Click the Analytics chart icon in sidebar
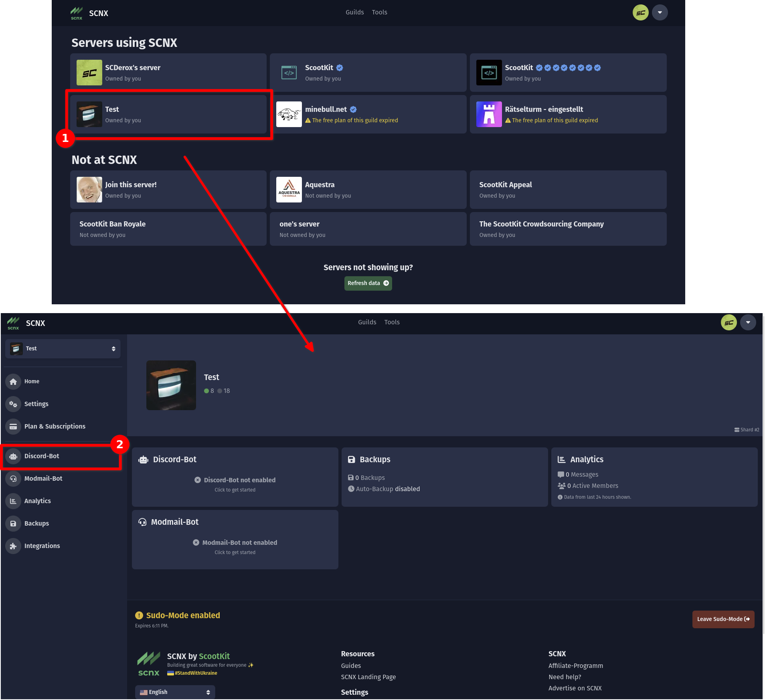Viewport: 765px width, 700px height. (13, 501)
